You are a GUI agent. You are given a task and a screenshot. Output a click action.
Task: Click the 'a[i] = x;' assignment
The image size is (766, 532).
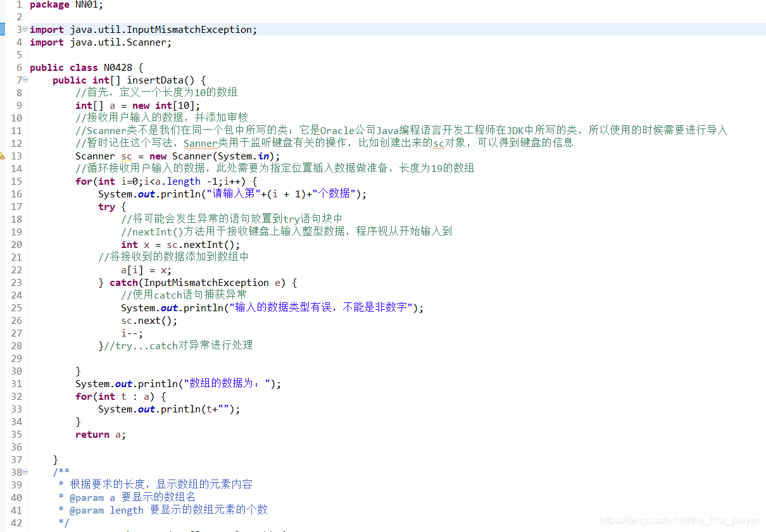[x=146, y=270]
